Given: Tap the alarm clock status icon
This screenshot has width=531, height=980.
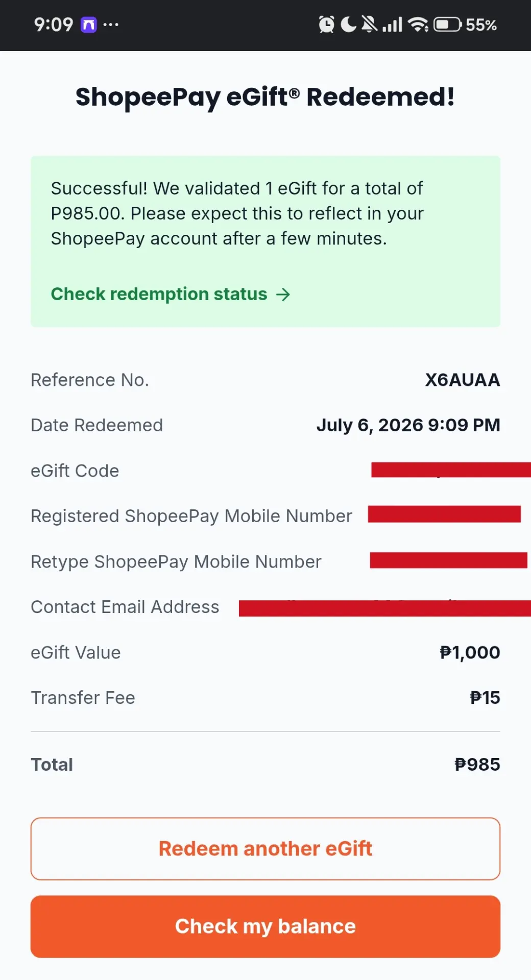Looking at the screenshot, I should coord(326,24).
